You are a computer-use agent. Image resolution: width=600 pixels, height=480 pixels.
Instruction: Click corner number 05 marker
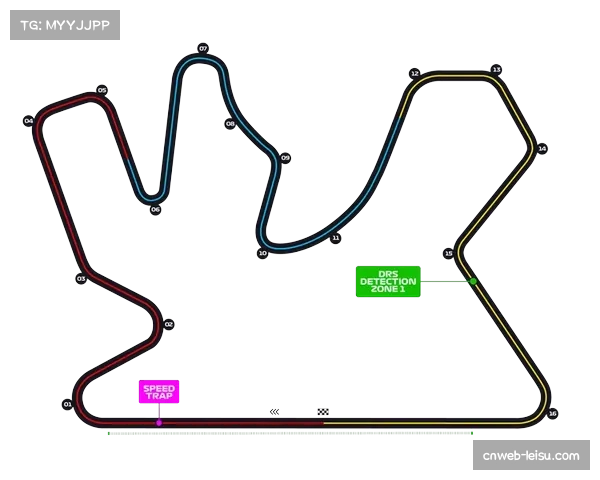tap(102, 90)
